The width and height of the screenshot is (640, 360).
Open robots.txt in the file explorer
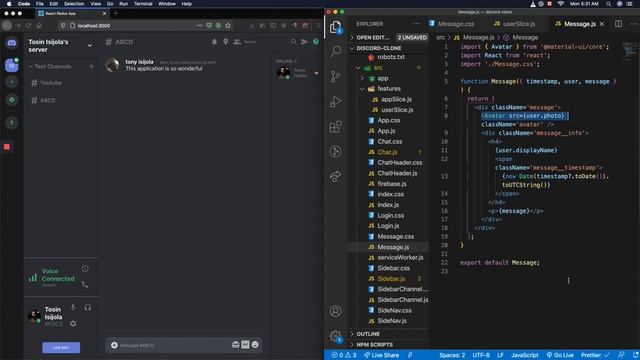coord(391,57)
